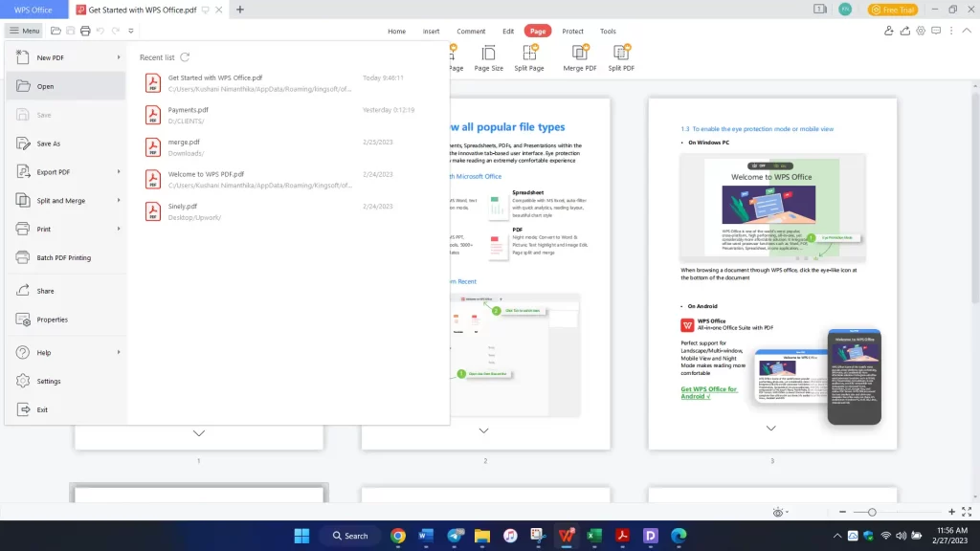Open Payments.pdf from the recent list
This screenshot has height=551, width=980.
(x=189, y=110)
